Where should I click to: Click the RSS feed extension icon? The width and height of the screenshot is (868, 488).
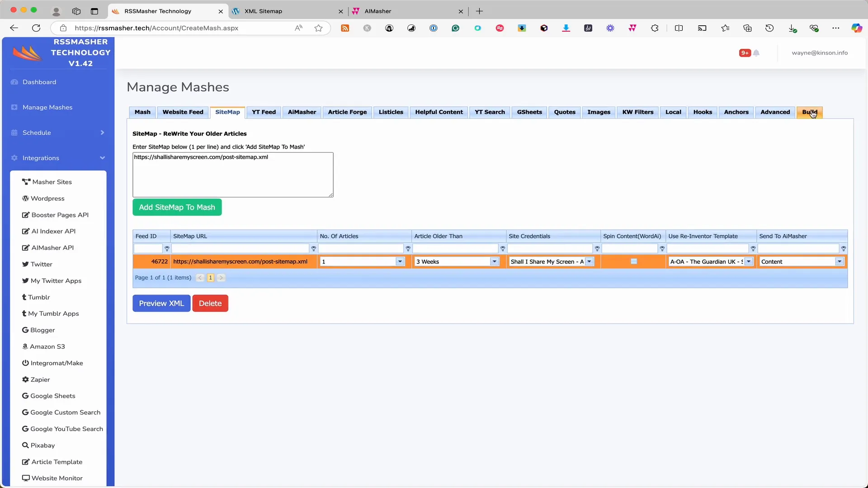pyautogui.click(x=345, y=28)
